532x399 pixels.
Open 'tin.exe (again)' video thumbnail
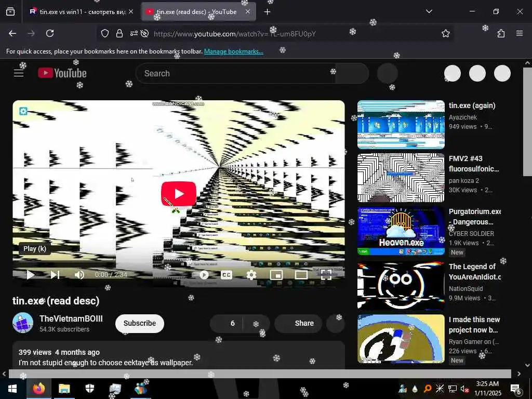point(401,125)
